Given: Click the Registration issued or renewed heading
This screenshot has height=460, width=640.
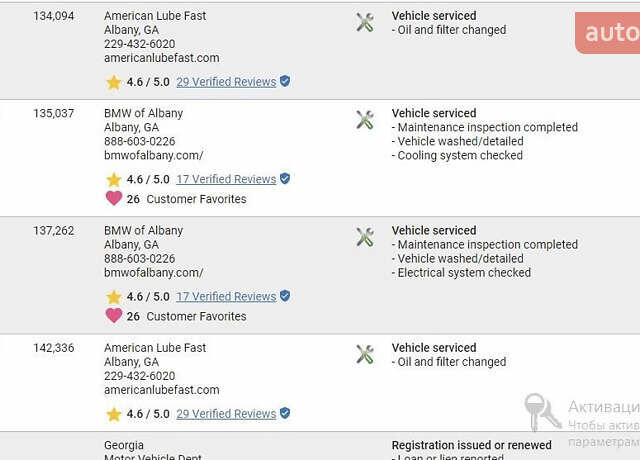Looking at the screenshot, I should (471, 445).
